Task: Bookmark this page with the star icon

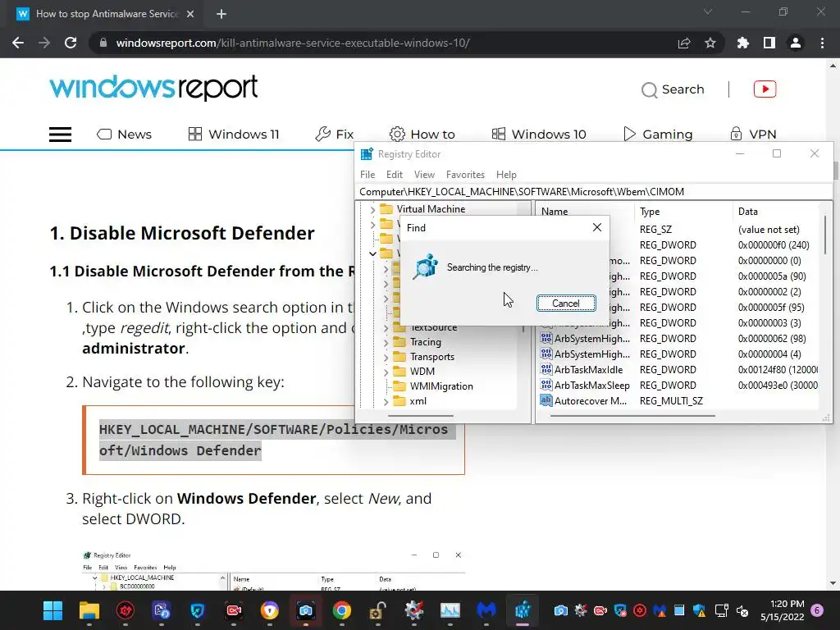Action: [x=710, y=43]
